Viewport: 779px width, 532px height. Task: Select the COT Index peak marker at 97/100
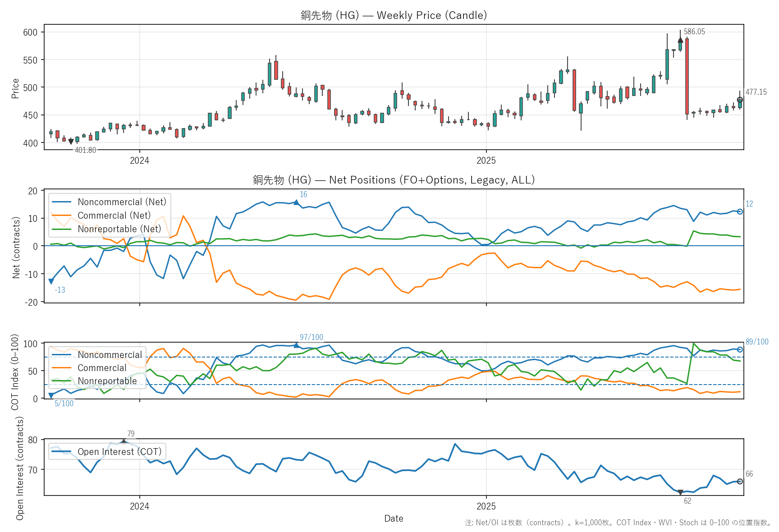[x=296, y=345]
